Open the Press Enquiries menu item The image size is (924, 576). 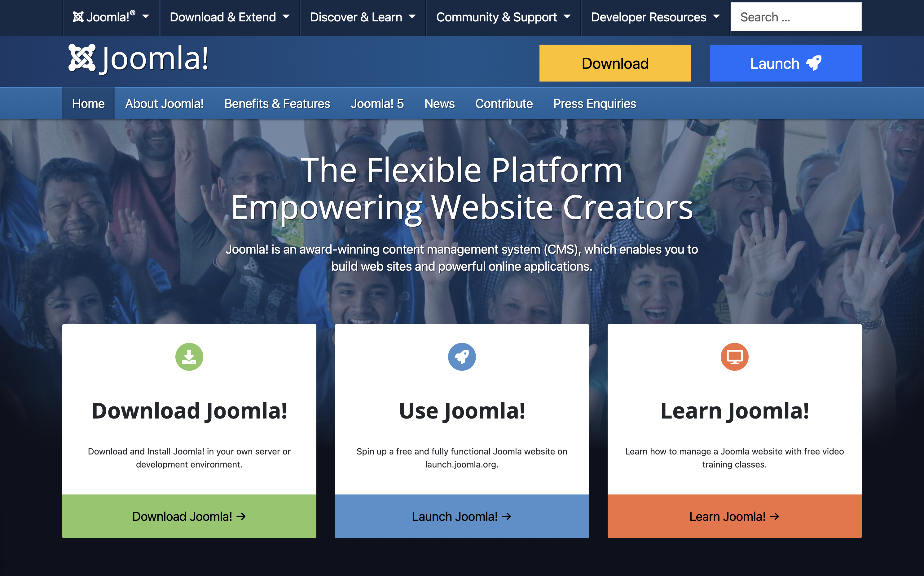pyautogui.click(x=595, y=103)
